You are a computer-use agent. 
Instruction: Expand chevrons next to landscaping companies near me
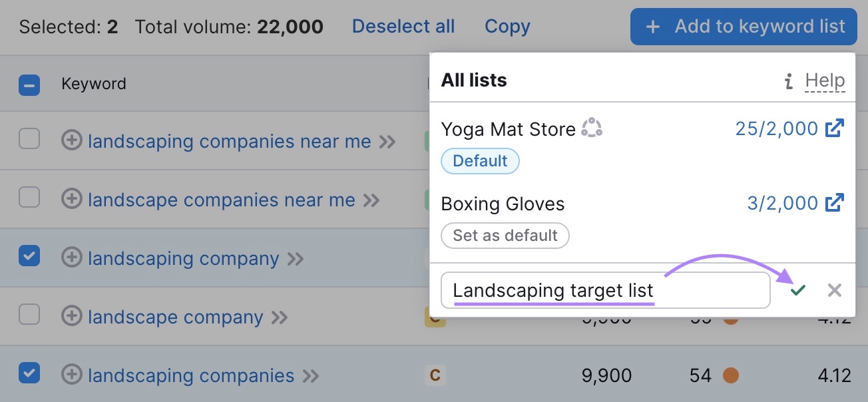(x=387, y=142)
